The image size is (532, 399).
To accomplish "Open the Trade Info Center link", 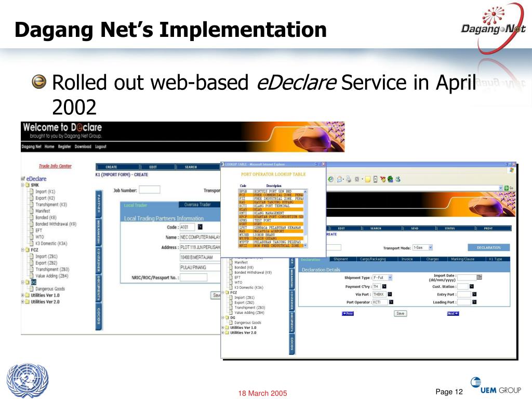I will point(55,166).
